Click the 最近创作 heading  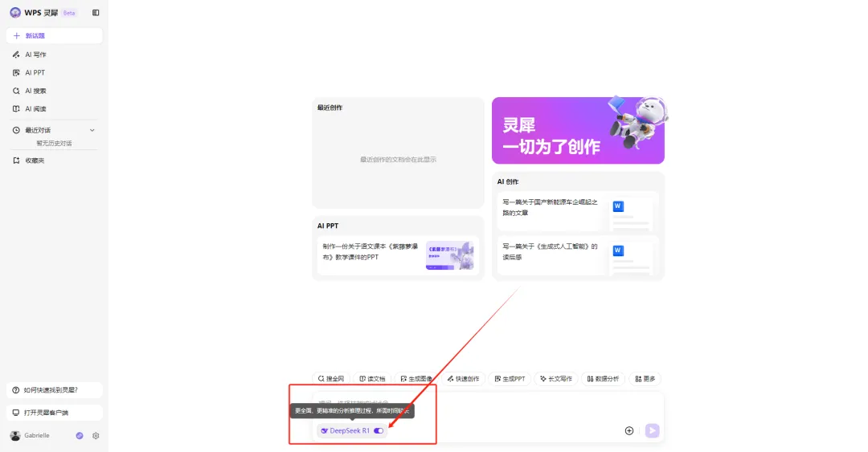click(330, 108)
